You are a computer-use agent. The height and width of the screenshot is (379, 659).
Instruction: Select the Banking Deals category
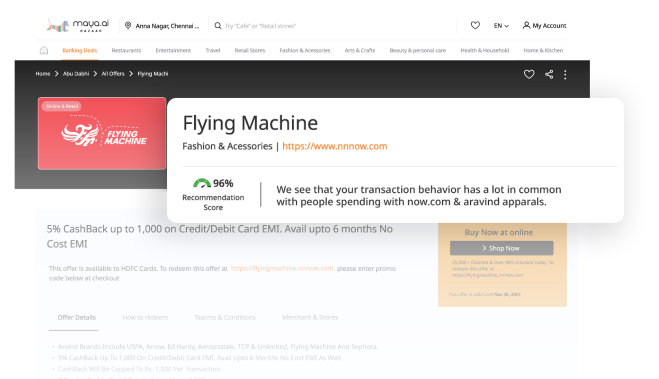click(x=79, y=50)
